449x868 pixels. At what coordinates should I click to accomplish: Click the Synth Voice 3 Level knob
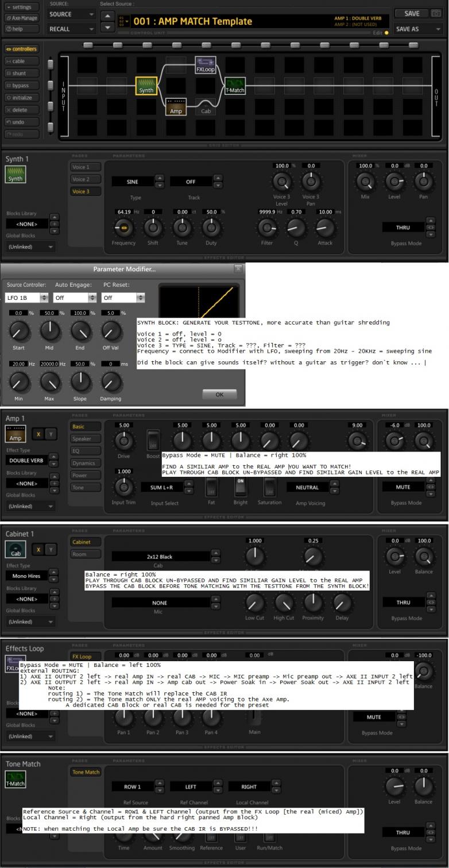click(281, 183)
